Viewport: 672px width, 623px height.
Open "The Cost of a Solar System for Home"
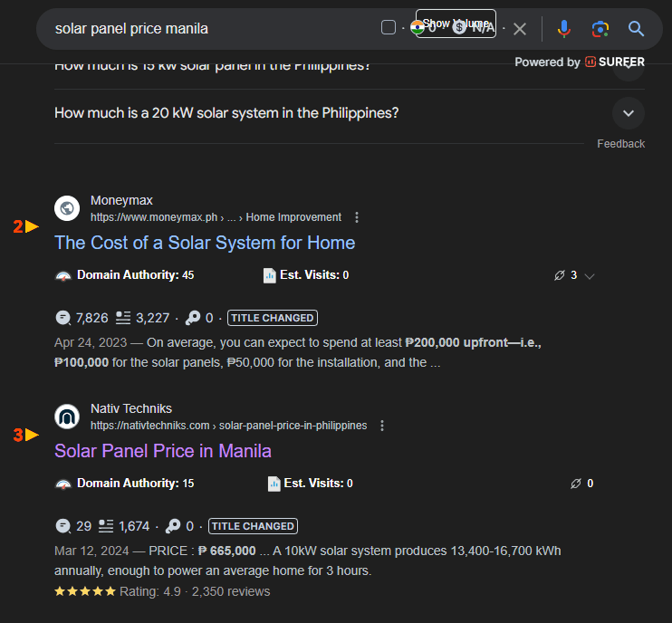click(205, 243)
